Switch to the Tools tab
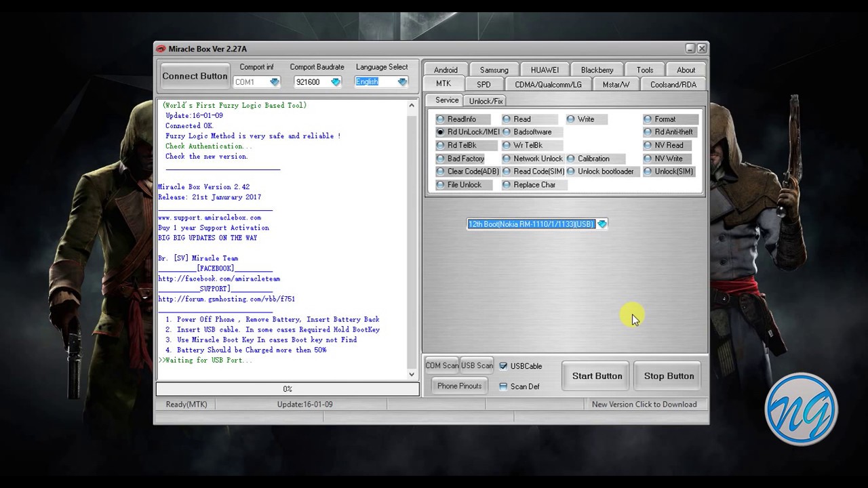The image size is (868, 488). tap(644, 70)
